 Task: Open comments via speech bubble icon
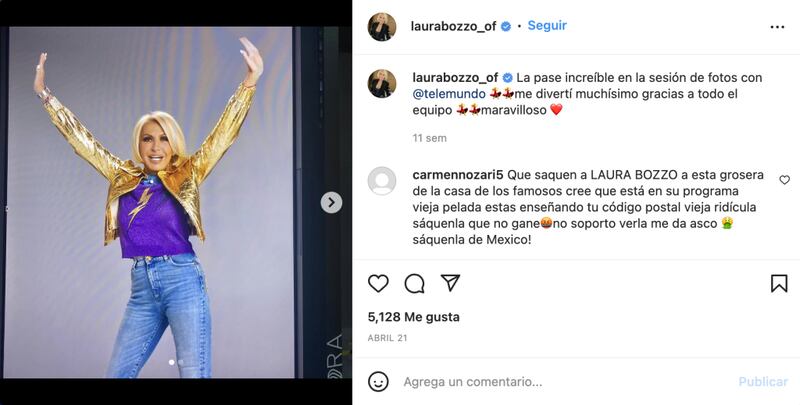(414, 283)
